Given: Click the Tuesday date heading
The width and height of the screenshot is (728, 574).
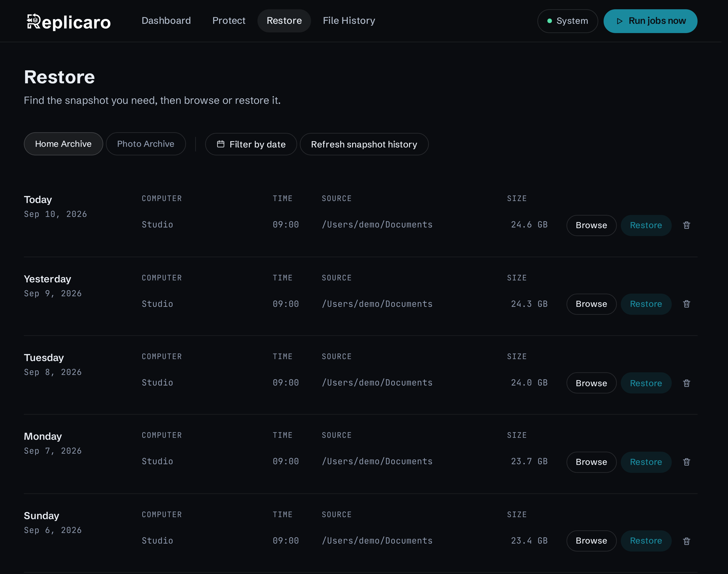Looking at the screenshot, I should pos(44,358).
